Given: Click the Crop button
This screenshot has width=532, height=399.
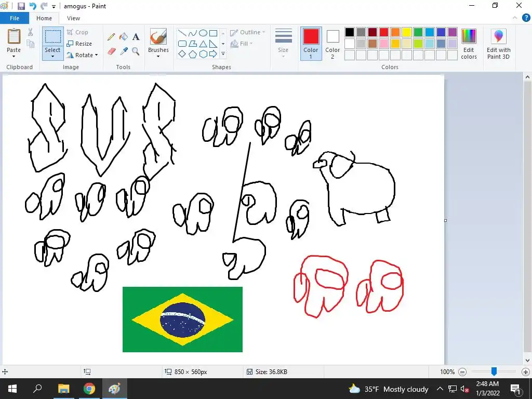Looking at the screenshot, I should click(78, 32).
